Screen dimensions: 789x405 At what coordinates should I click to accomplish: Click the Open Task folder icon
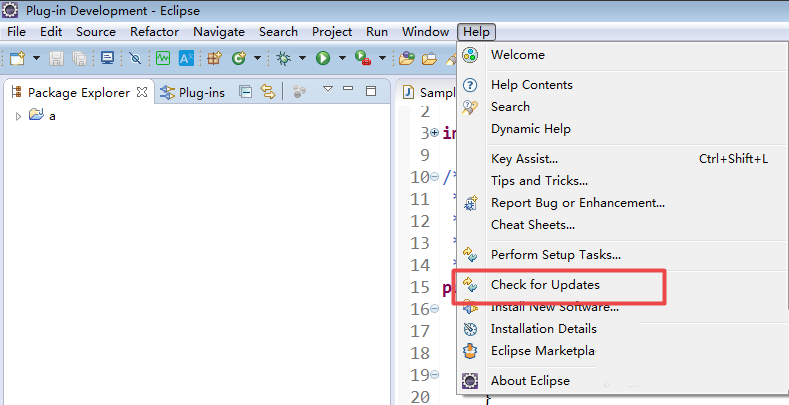(x=429, y=58)
